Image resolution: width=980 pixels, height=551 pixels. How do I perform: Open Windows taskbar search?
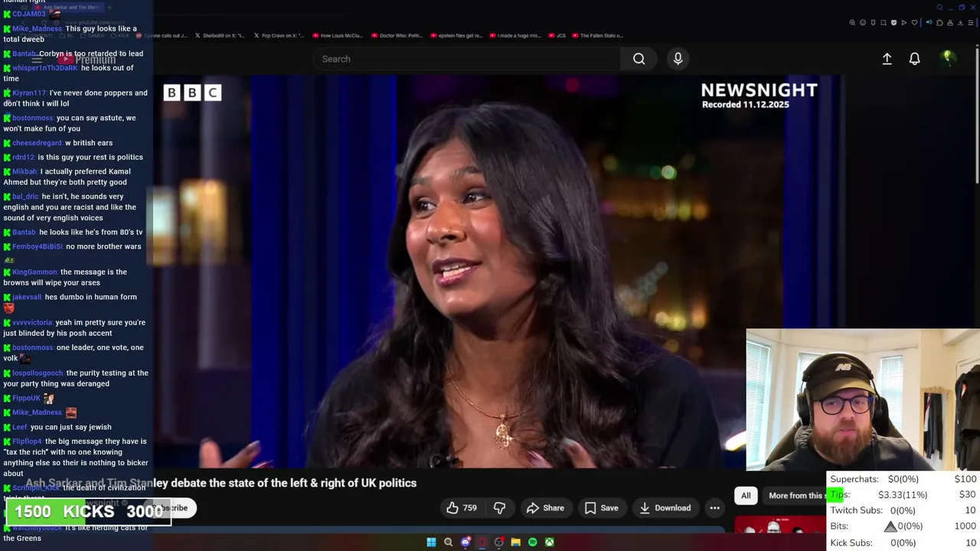[x=448, y=542]
